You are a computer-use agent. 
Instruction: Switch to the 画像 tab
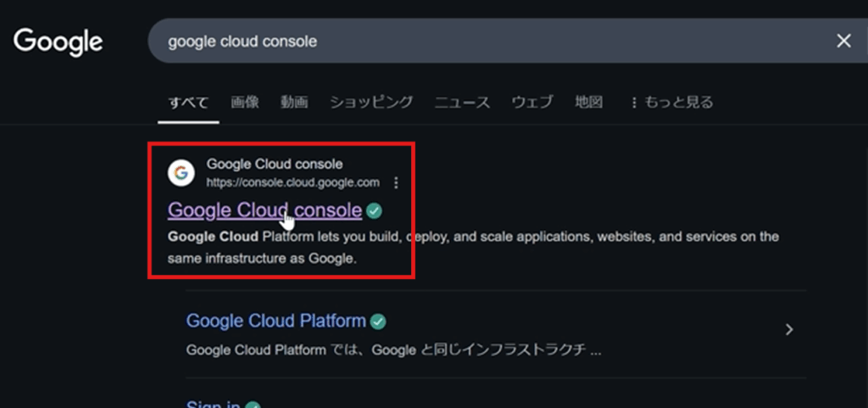point(244,103)
